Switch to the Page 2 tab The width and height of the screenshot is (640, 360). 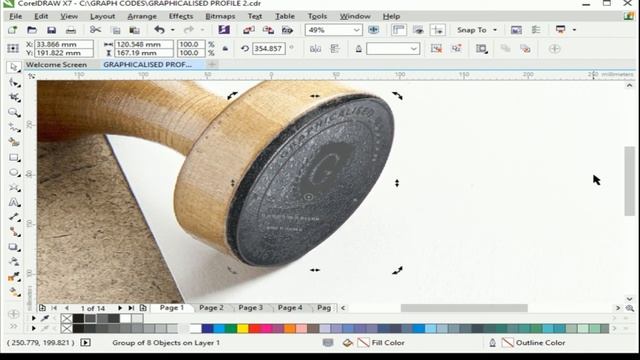tap(211, 308)
